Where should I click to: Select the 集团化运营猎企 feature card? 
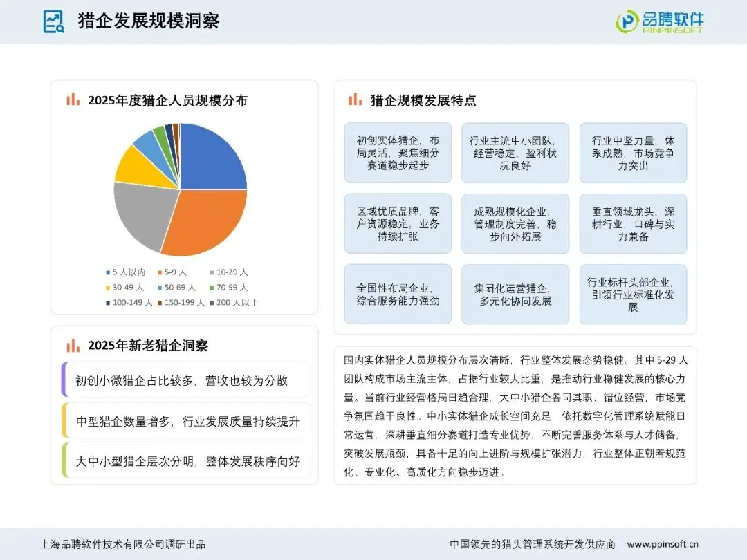pyautogui.click(x=515, y=295)
